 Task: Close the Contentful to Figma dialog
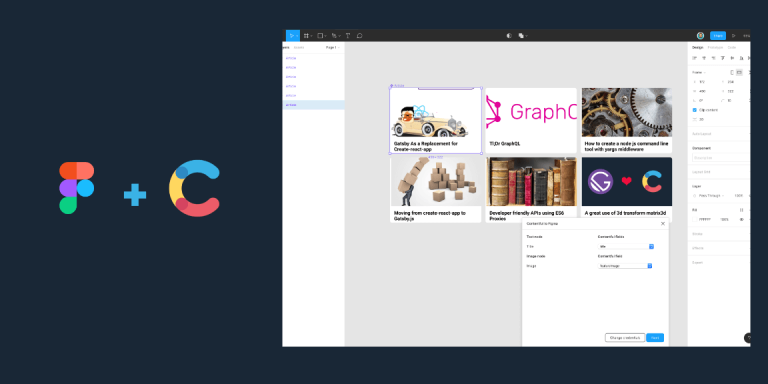663,223
